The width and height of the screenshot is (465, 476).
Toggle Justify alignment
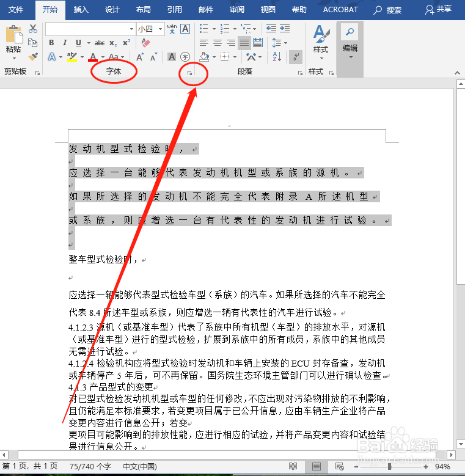244,43
